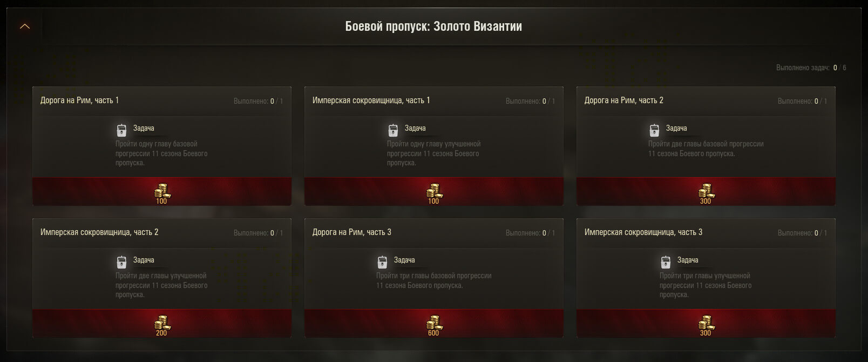
Task: Click the task icon in Дорога на Рим, часть 2
Action: tap(654, 130)
